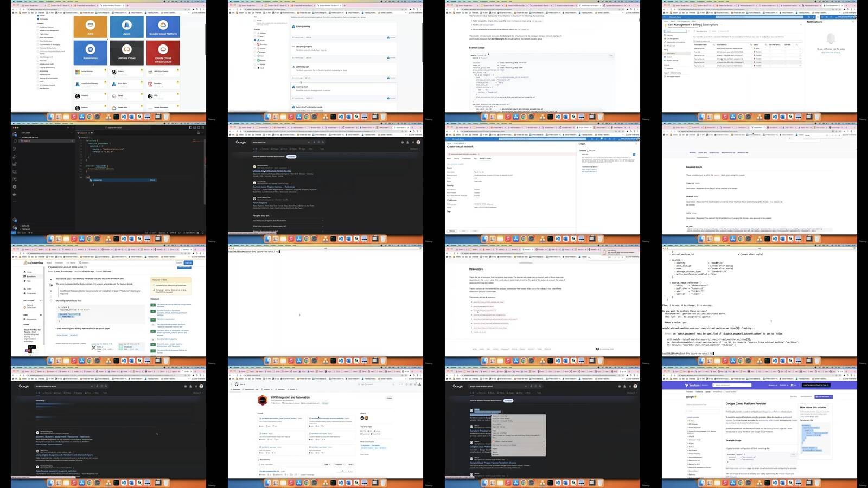Click How to use this provider heading
868x488 pixels.
[813, 407]
